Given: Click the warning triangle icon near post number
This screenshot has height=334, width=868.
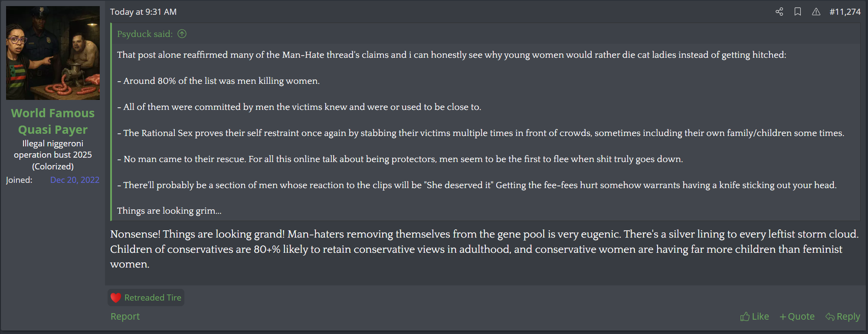Looking at the screenshot, I should (x=816, y=12).
